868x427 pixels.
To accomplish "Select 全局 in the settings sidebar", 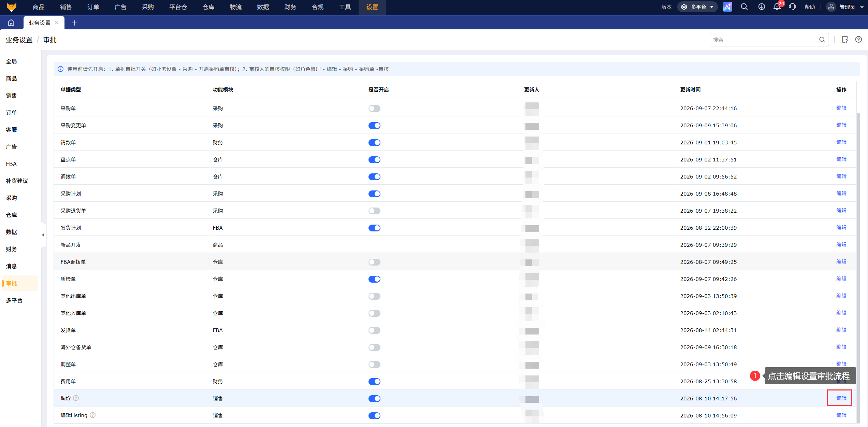I will coord(11,61).
